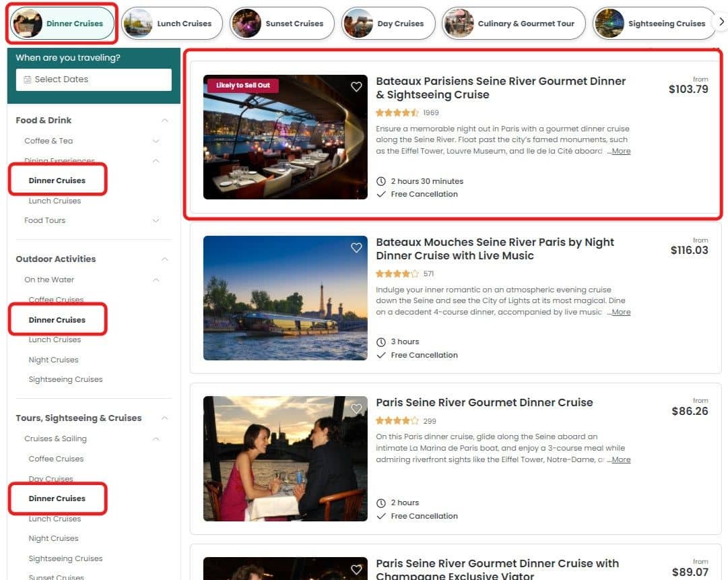The image size is (728, 580).
Task: Choose Lunch Cruises under On the Water
Action: (55, 340)
